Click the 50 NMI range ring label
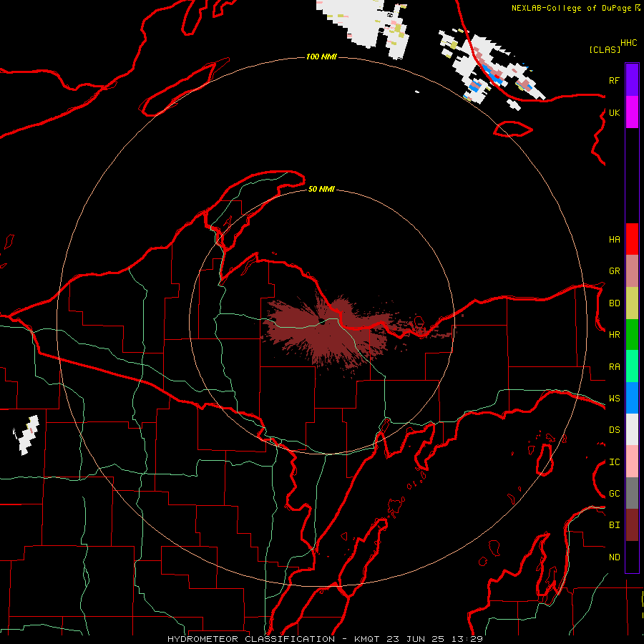This screenshot has height=644, width=644. click(321, 189)
